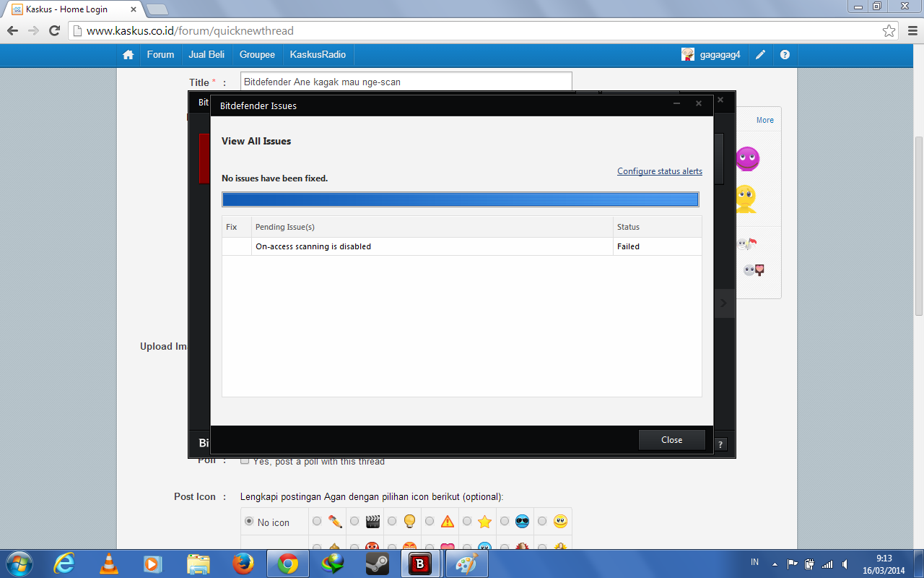
Task: Open the Chrome menu hamburger icon
Action: 911,31
